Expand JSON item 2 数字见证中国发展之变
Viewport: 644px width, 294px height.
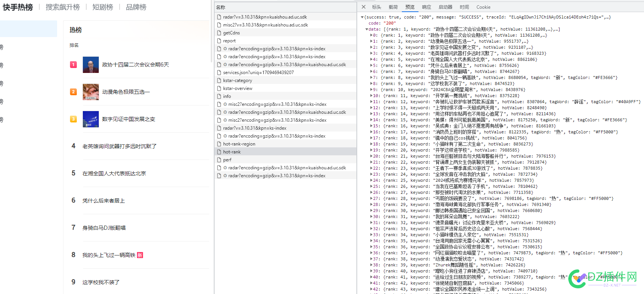click(371, 47)
